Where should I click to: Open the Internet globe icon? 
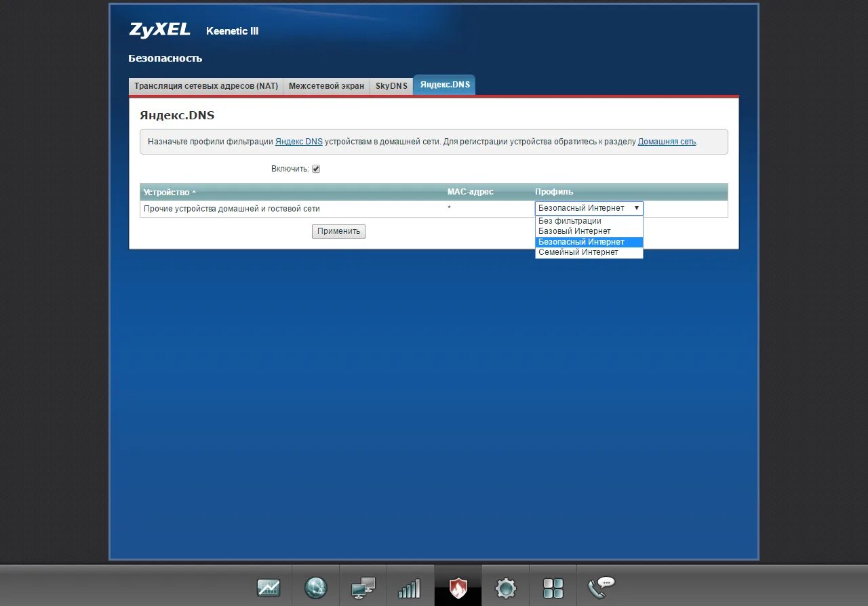(x=316, y=587)
